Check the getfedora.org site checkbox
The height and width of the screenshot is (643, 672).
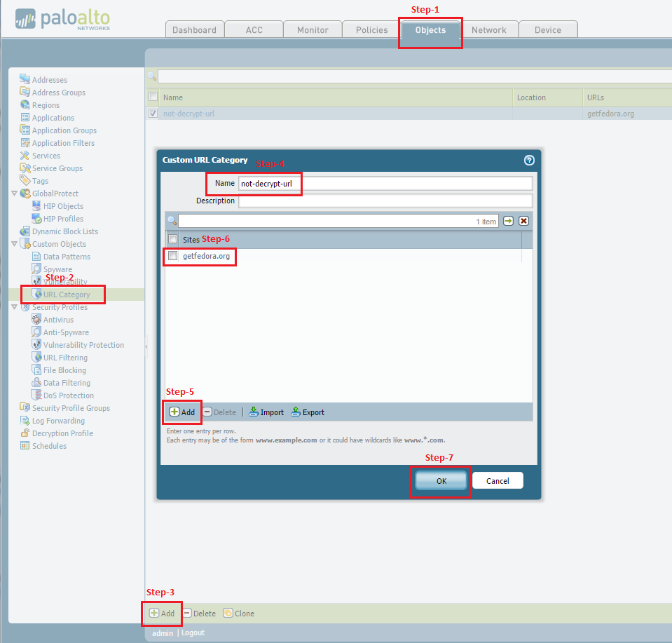[172, 256]
